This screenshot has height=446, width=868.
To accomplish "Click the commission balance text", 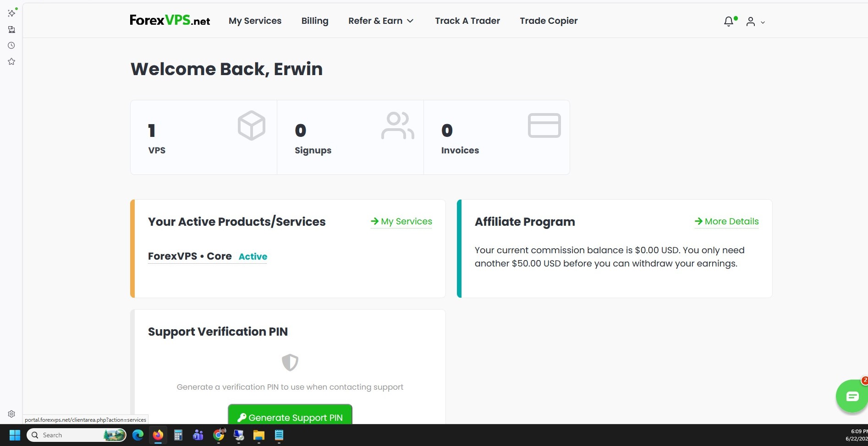I will tap(610, 257).
